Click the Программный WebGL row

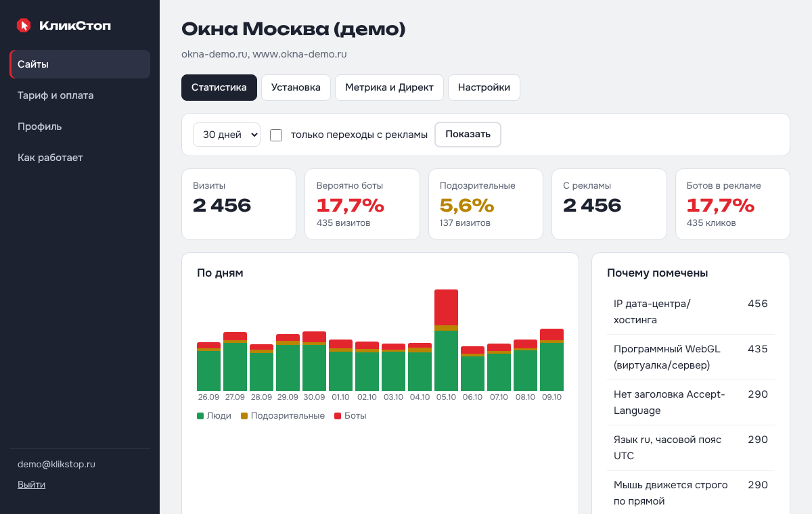691,357
